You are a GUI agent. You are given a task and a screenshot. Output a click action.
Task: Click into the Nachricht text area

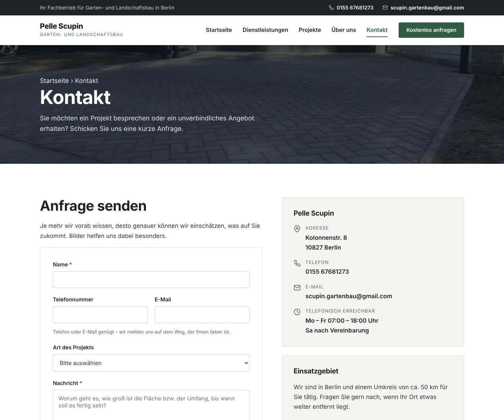point(151,405)
